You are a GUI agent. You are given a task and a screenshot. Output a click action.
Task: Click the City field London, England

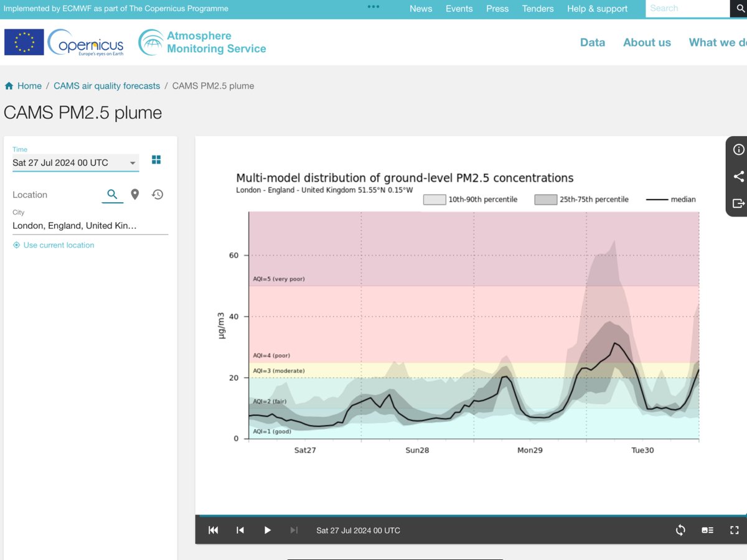coord(90,226)
